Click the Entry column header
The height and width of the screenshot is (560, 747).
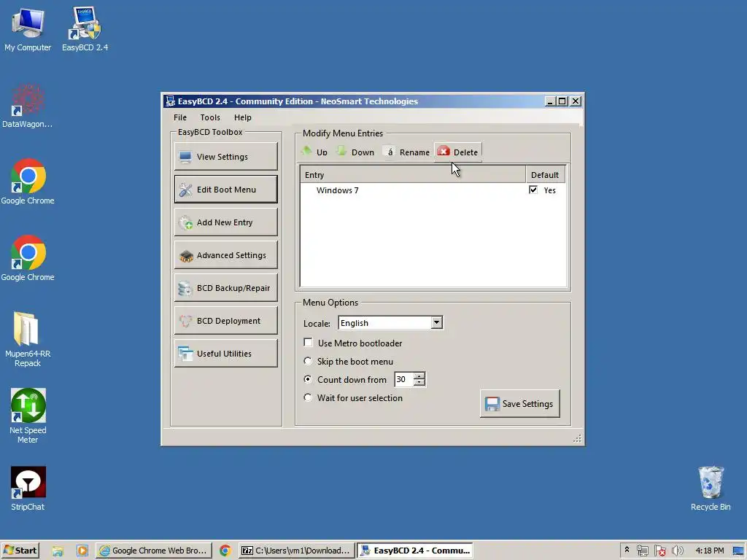pos(413,175)
